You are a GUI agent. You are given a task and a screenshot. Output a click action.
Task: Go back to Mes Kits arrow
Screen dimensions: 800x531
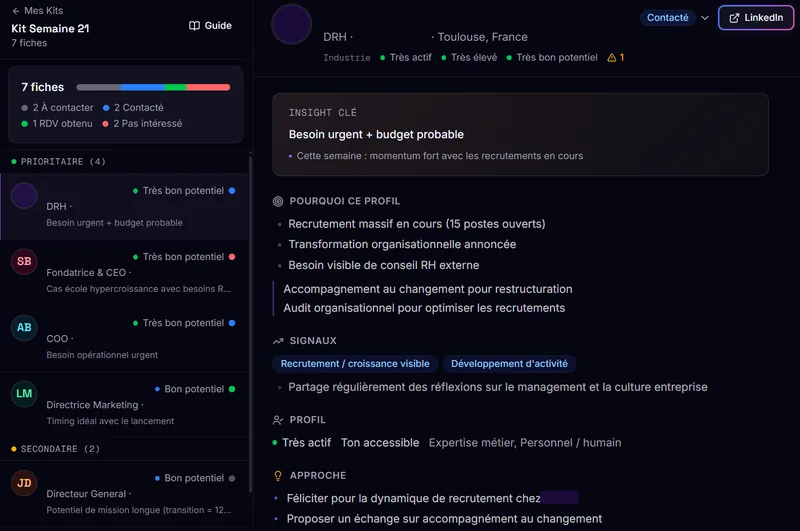pos(16,11)
